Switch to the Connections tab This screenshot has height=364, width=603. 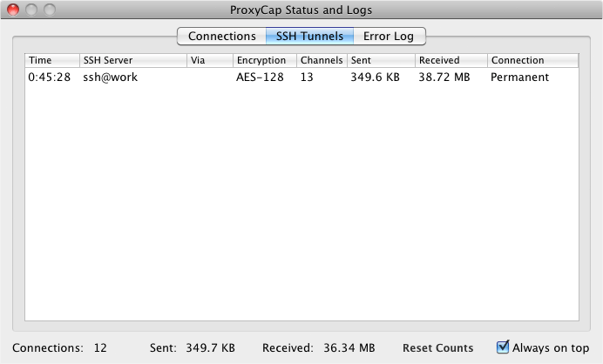222,37
